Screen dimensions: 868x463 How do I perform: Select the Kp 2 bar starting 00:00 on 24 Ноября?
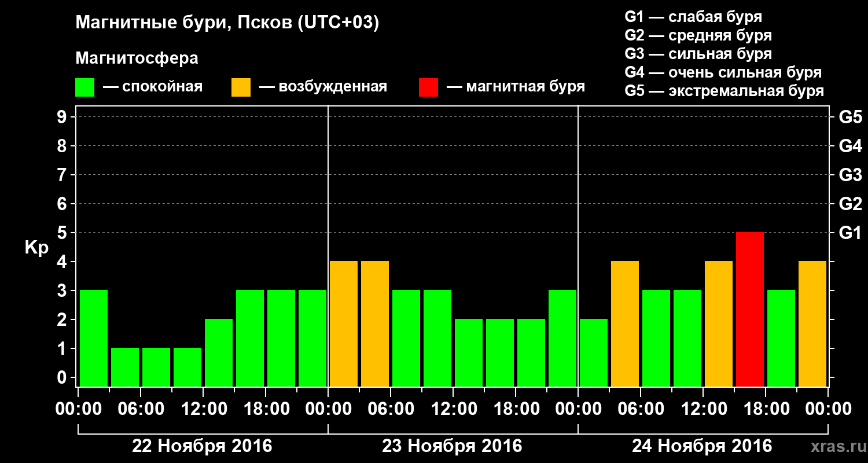coord(594,352)
